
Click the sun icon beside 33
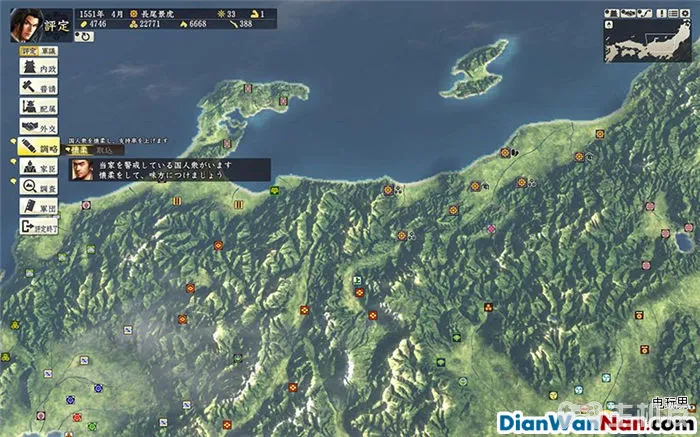click(221, 14)
